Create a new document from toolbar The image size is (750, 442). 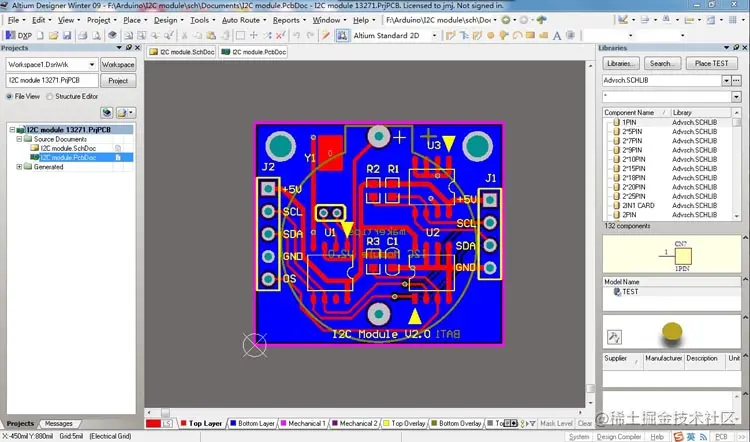click(x=40, y=35)
